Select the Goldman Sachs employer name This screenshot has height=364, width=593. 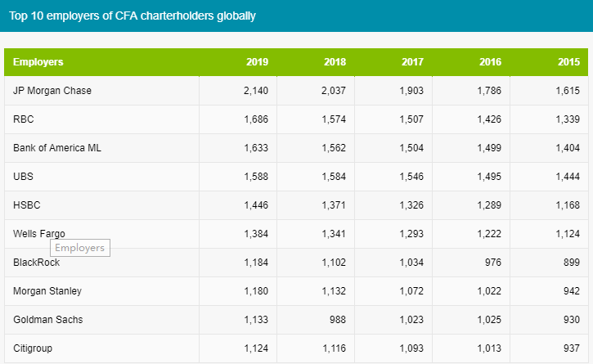tap(48, 320)
